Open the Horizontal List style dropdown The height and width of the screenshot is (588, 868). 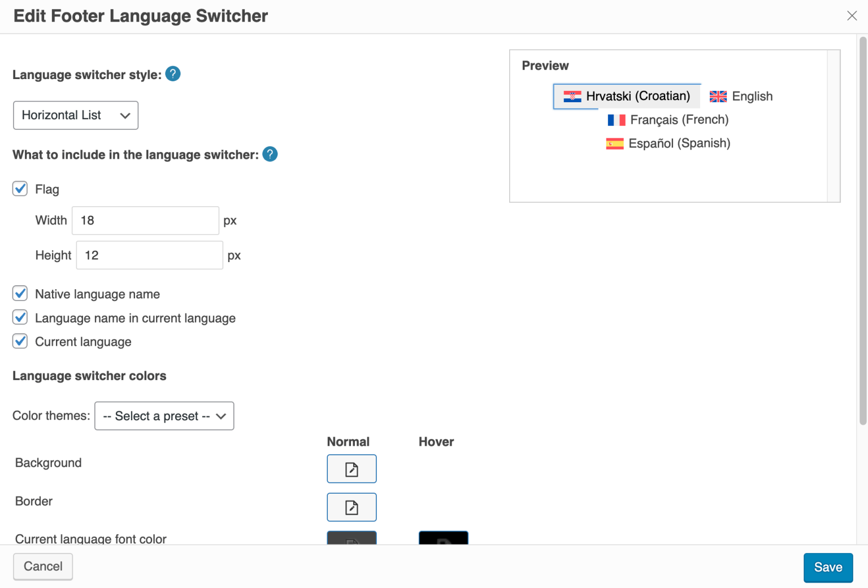click(75, 115)
